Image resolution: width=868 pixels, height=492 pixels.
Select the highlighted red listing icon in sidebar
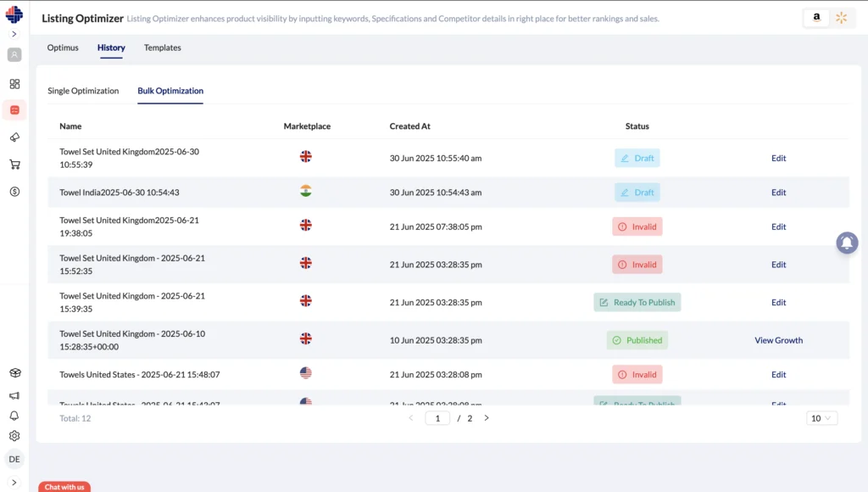click(x=14, y=110)
